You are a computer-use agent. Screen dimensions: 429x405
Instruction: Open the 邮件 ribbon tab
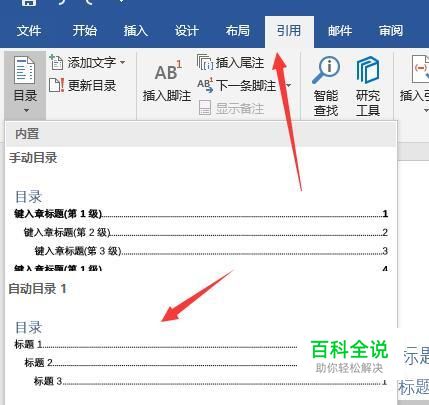pos(340,31)
